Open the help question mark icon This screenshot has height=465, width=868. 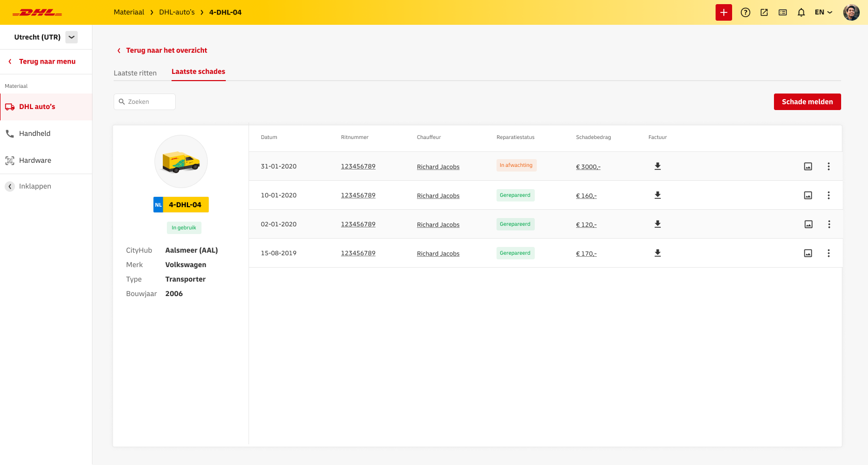pos(746,12)
